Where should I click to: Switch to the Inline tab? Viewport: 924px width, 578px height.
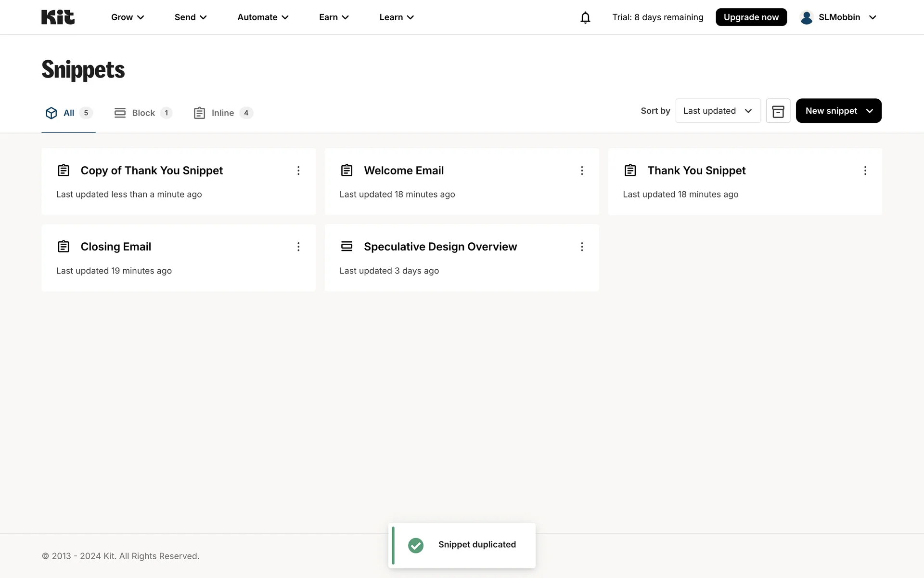(x=222, y=113)
